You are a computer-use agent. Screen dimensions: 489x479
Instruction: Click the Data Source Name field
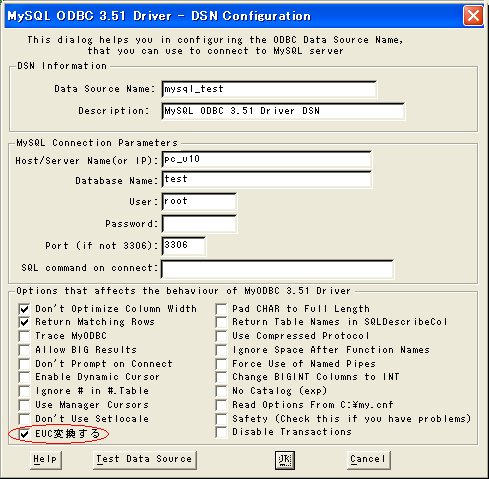(269, 89)
